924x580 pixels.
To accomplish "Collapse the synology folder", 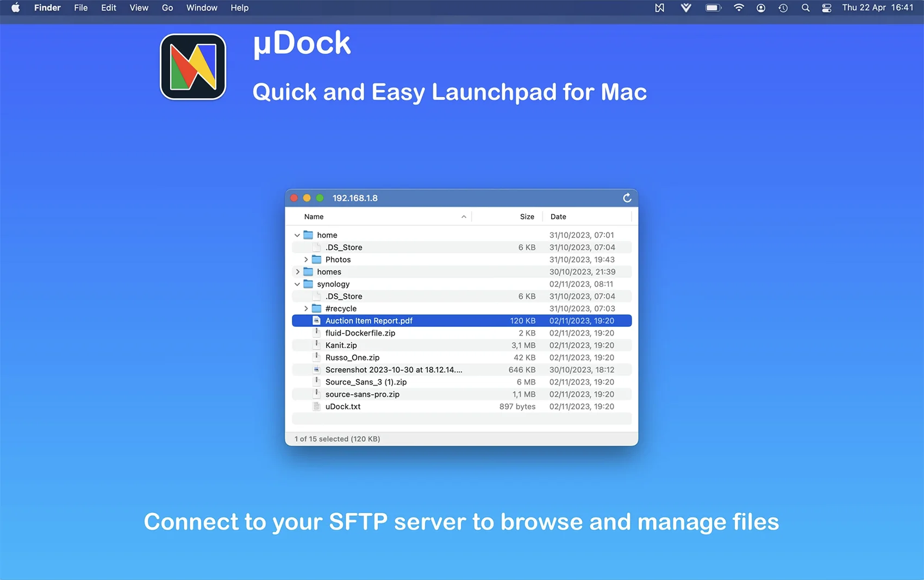I will (x=297, y=284).
